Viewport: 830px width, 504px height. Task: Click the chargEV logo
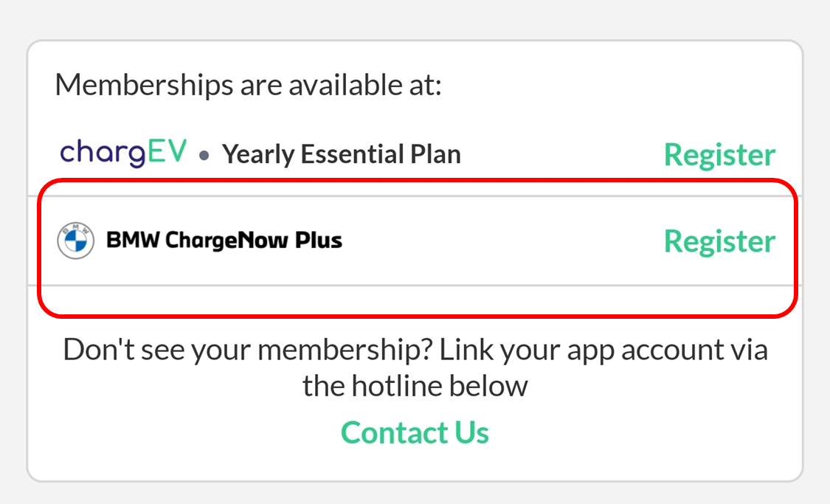coord(122,152)
